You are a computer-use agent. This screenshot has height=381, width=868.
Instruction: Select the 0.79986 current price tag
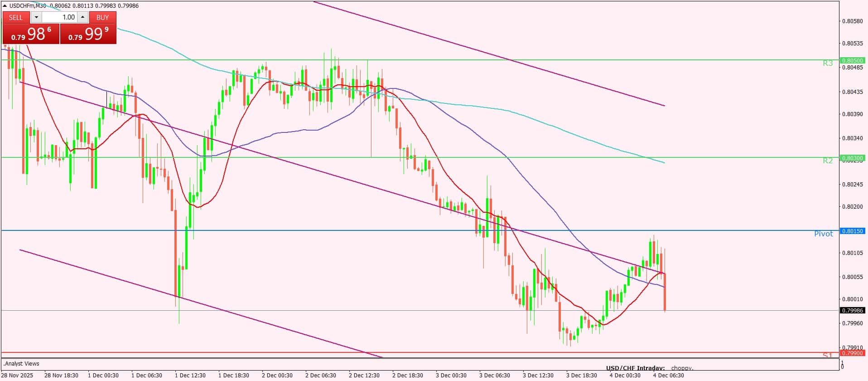(x=852, y=311)
